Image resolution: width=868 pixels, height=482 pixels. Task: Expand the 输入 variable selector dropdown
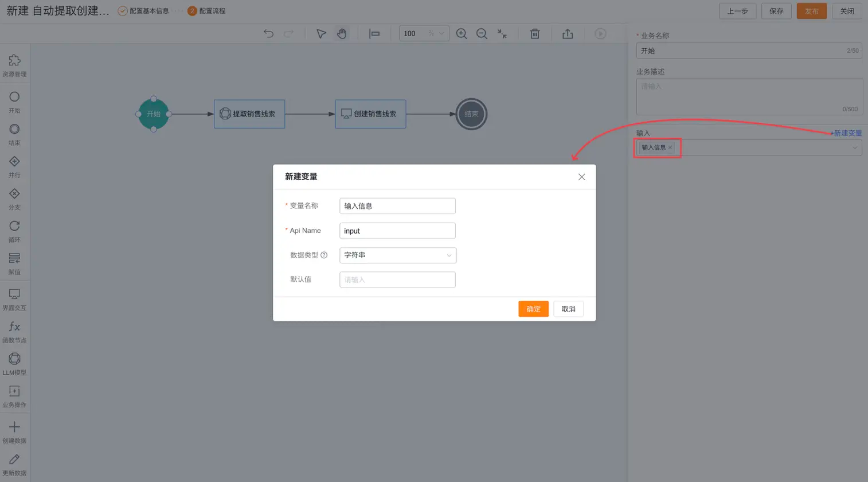pos(855,148)
